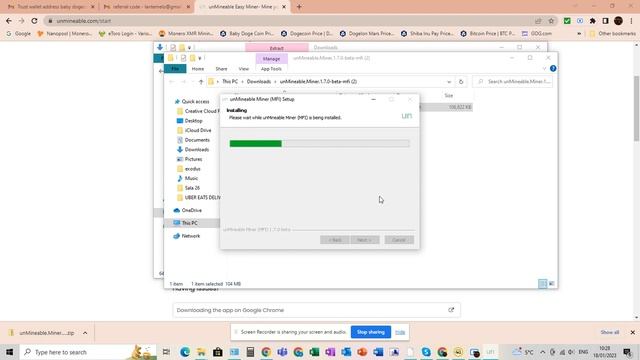640x360 pixels.
Task: Open download item options caret
Action: (85, 333)
